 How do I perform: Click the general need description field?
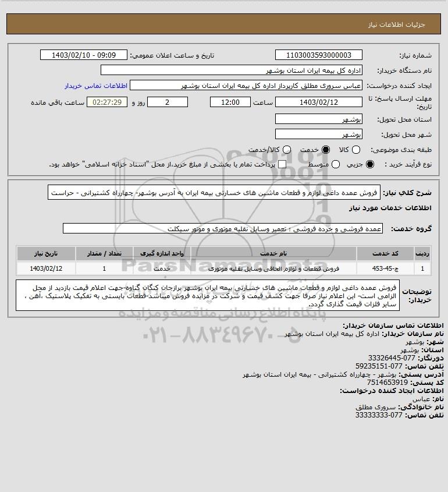coord(214,192)
